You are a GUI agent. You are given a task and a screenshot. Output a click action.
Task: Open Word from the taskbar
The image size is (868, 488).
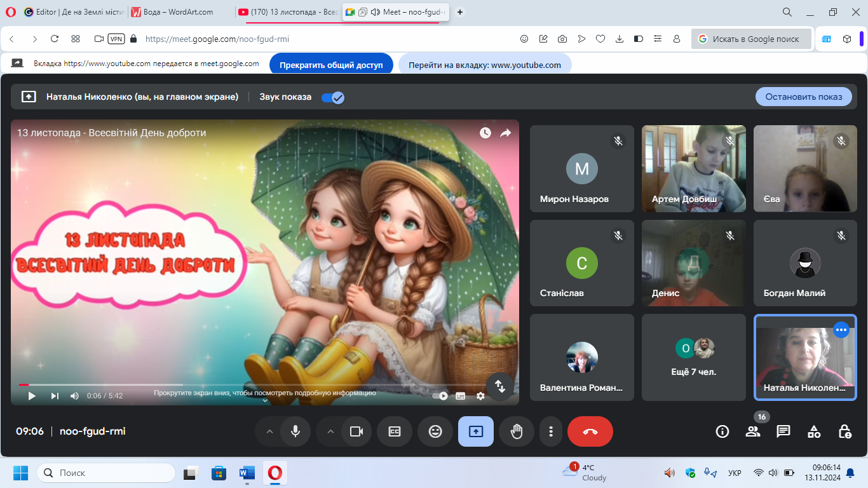[247, 473]
